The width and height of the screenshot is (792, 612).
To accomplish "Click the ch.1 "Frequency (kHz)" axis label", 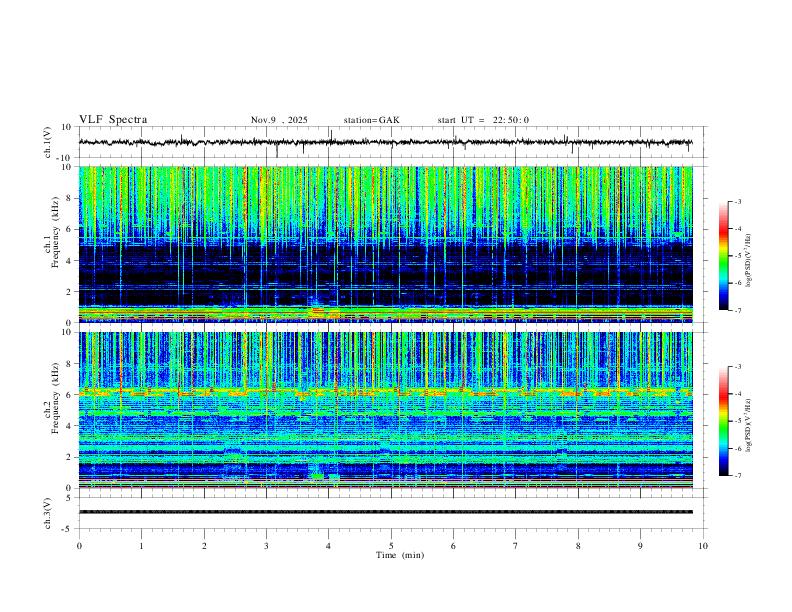I will (x=55, y=233).
